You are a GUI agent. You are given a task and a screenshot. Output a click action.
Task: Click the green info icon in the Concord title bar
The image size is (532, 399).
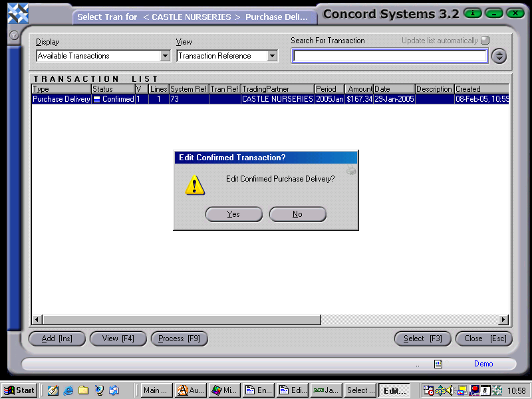[x=473, y=13]
